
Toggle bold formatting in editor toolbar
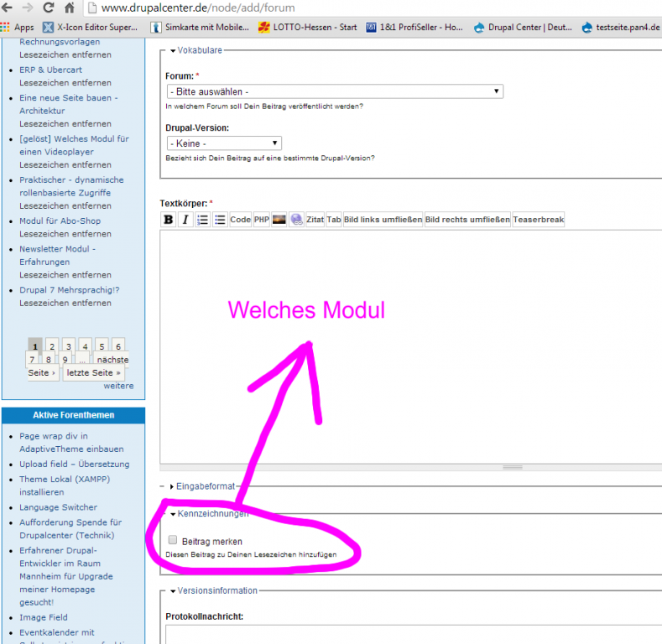pos(169,220)
